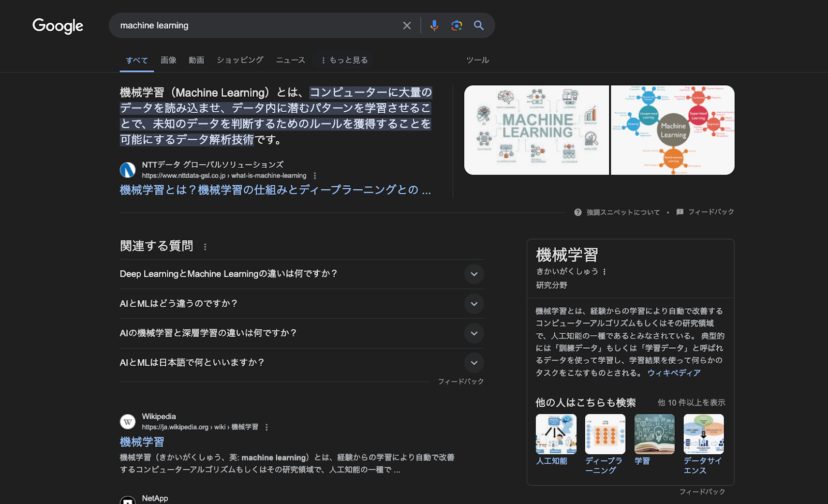Image resolution: width=828 pixels, height=504 pixels.
Task: Open the ディープラーニング related search thumbnail
Action: coord(605,434)
